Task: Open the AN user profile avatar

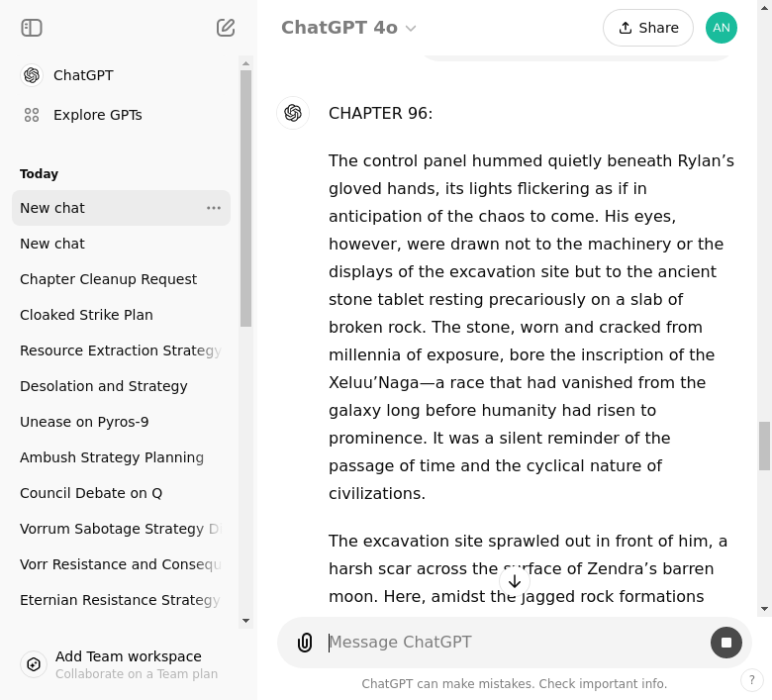Action: point(721,28)
